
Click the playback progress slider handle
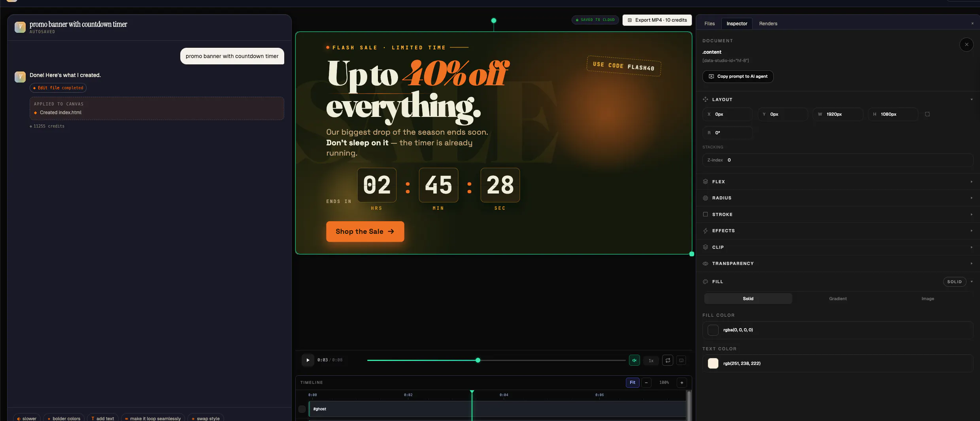pos(478,360)
